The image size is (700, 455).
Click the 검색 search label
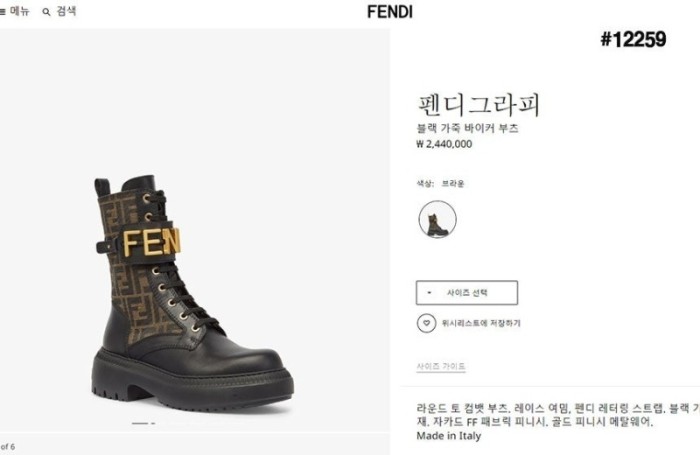coord(66,12)
